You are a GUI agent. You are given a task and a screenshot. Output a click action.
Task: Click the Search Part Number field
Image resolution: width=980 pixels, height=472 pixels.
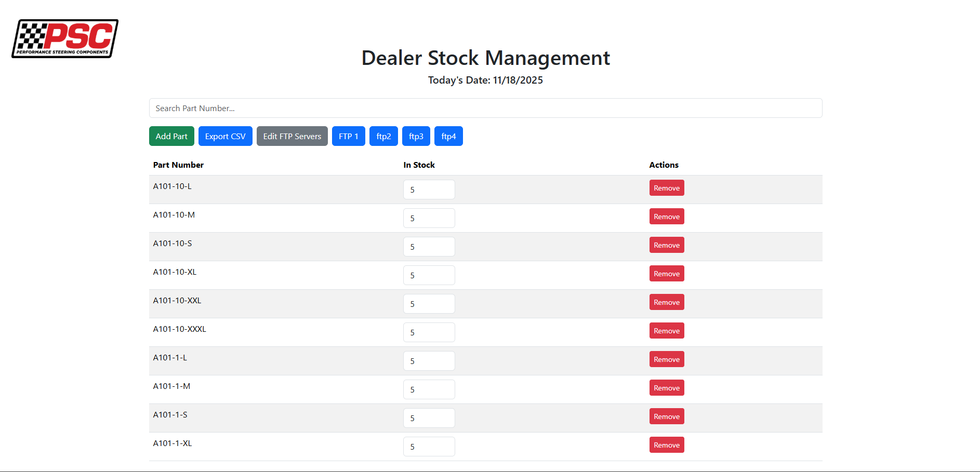pyautogui.click(x=485, y=108)
